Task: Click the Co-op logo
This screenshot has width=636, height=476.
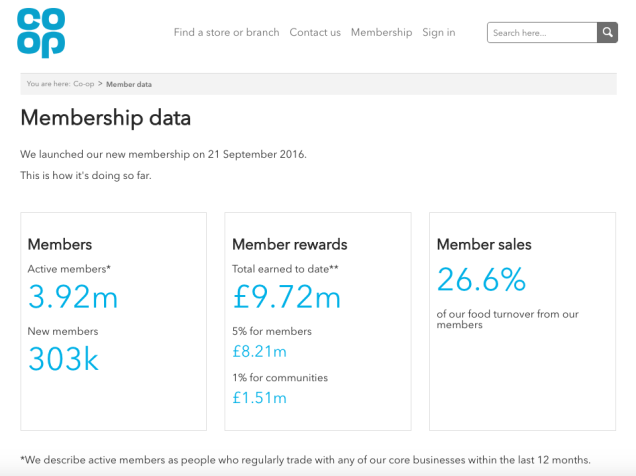Action: [x=42, y=33]
